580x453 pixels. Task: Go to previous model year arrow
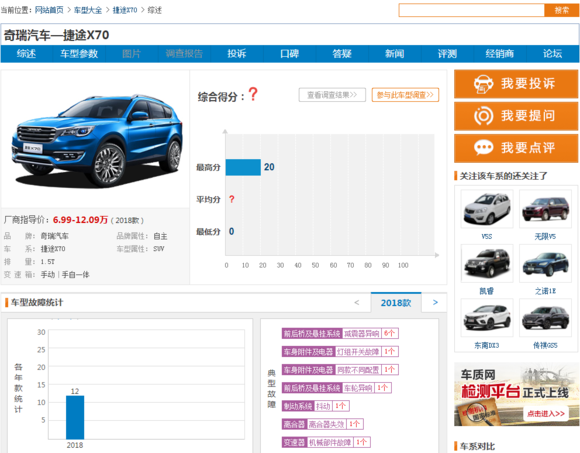357,302
